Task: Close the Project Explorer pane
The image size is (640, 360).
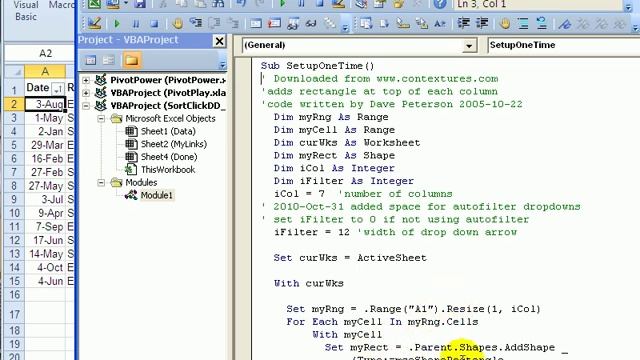Action: pyautogui.click(x=219, y=41)
